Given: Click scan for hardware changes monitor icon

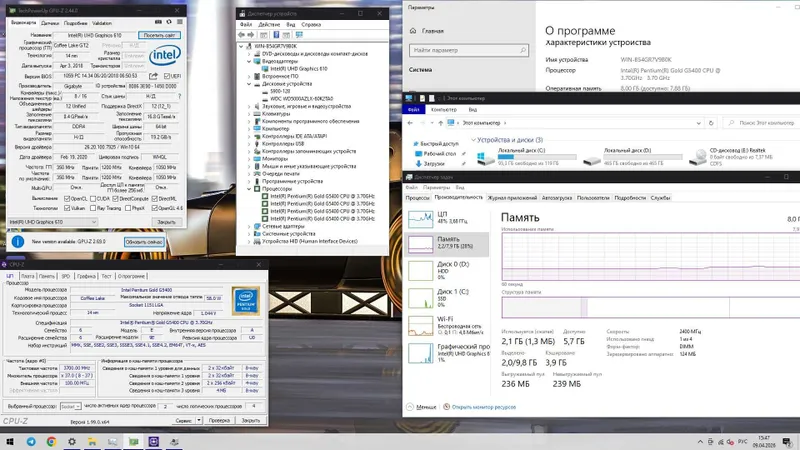Looking at the screenshot, I should tap(299, 35).
